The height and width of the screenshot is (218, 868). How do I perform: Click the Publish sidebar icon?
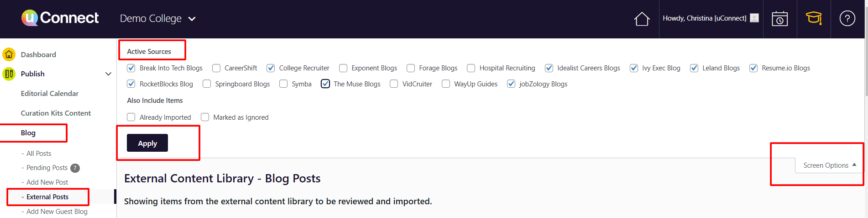tap(9, 74)
